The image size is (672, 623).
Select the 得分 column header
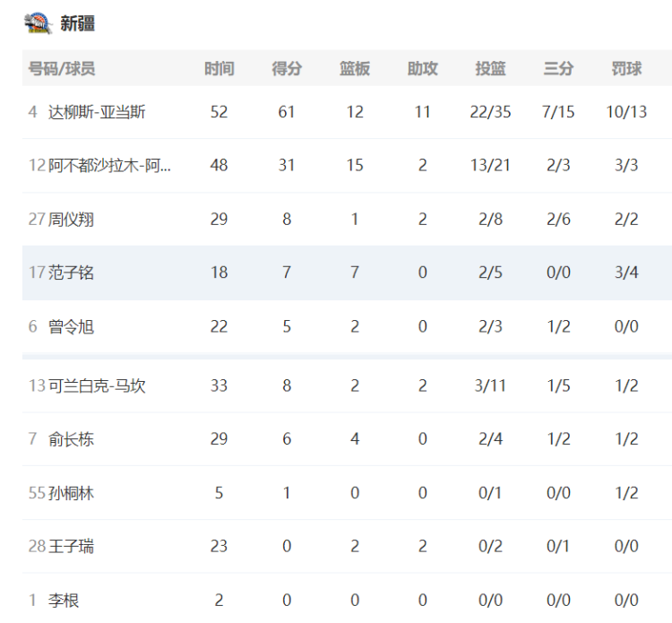click(287, 69)
